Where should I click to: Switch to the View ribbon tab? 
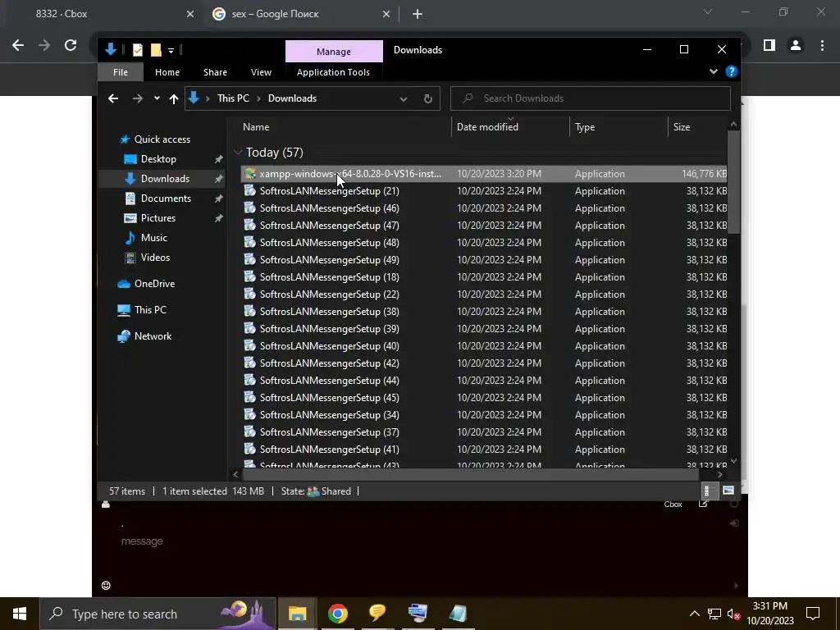pyautogui.click(x=262, y=72)
